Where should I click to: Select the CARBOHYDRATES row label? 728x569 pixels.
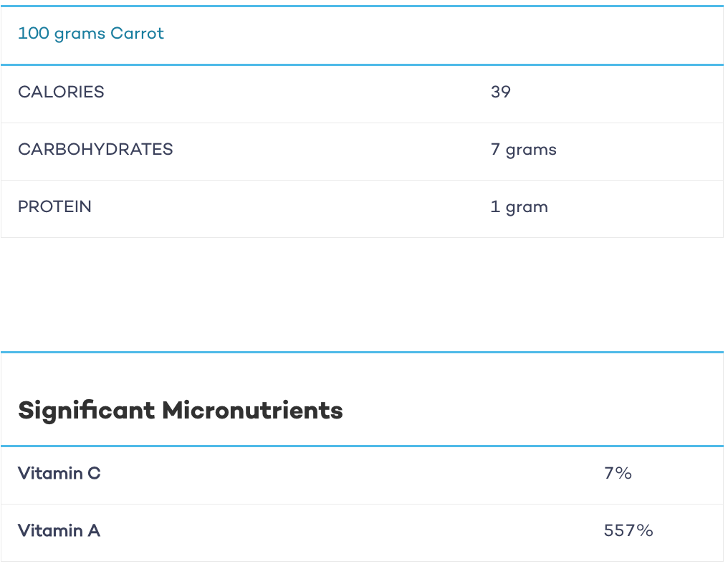(95, 150)
